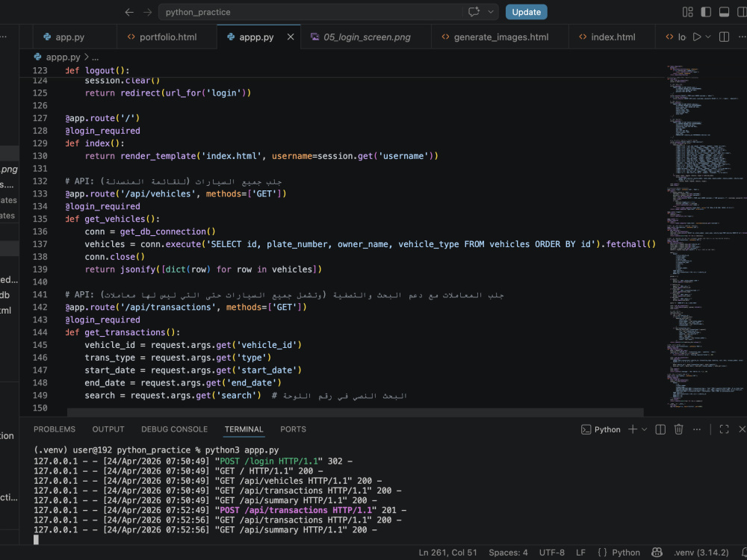747x560 pixels.
Task: Click the POST /api/transactions 201 log line
Action: [x=220, y=510]
